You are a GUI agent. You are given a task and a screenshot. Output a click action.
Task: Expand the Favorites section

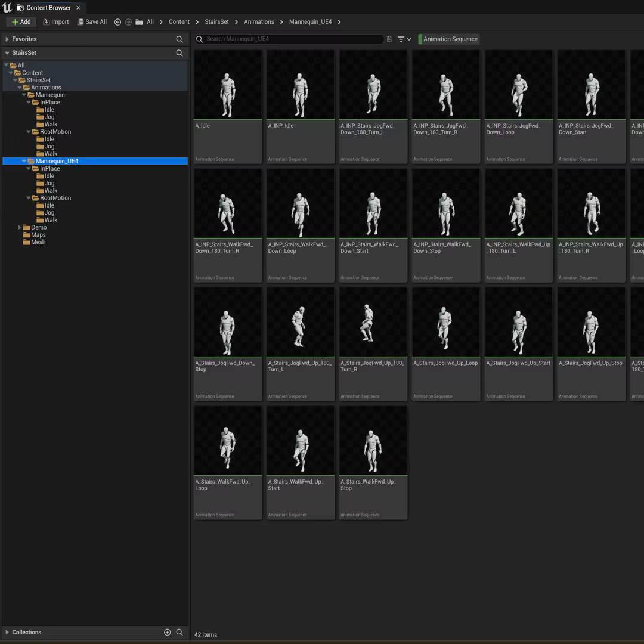point(7,39)
